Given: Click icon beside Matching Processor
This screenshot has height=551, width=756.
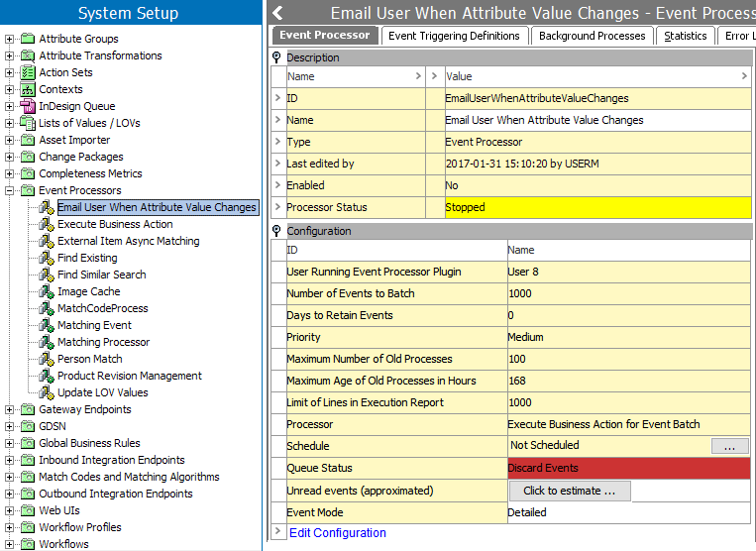Looking at the screenshot, I should point(47,342).
